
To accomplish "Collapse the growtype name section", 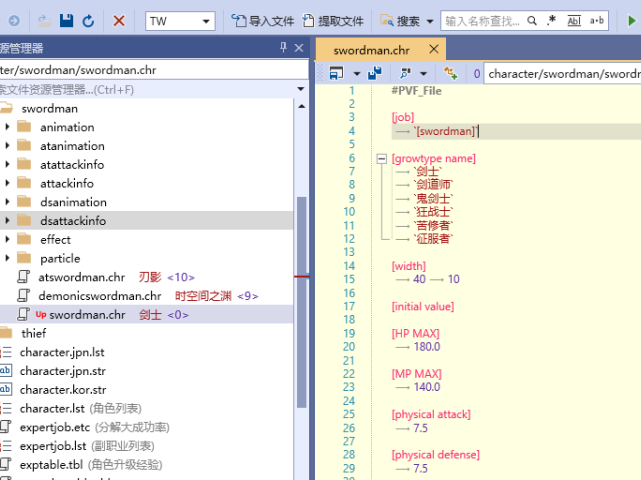I will click(381, 158).
